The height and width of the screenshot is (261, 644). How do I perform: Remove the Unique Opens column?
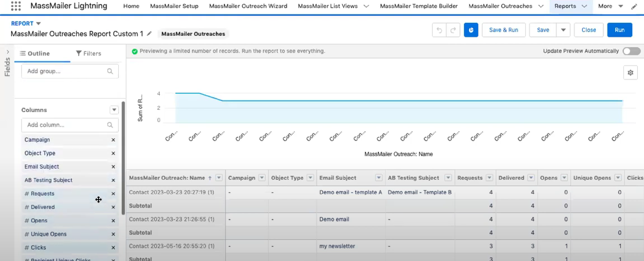[x=113, y=234]
